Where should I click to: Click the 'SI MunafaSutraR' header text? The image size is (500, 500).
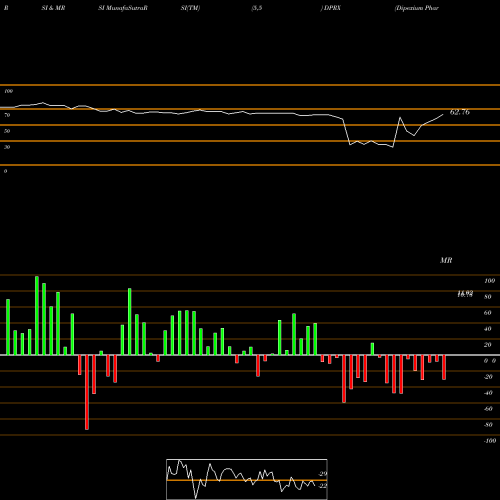[x=123, y=8]
